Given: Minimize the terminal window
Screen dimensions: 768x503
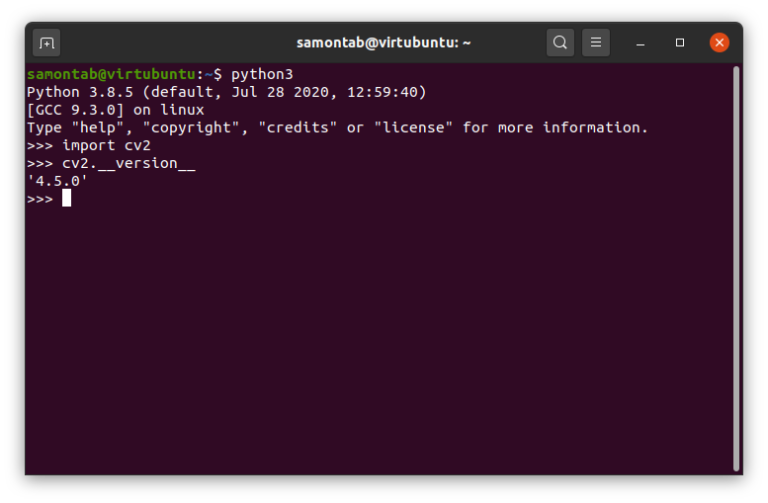Looking at the screenshot, I should pos(641,43).
